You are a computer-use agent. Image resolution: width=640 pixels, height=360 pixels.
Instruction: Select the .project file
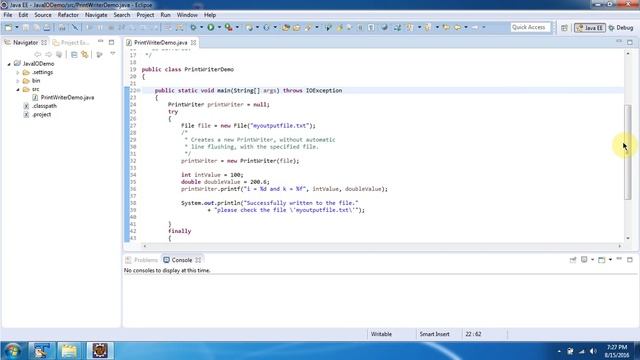point(41,115)
